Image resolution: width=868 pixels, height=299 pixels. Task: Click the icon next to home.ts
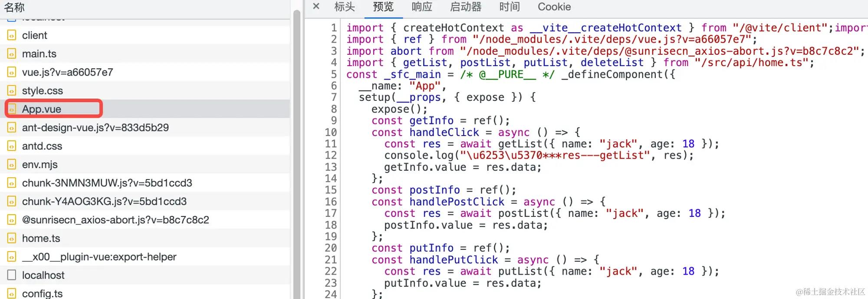tap(12, 239)
